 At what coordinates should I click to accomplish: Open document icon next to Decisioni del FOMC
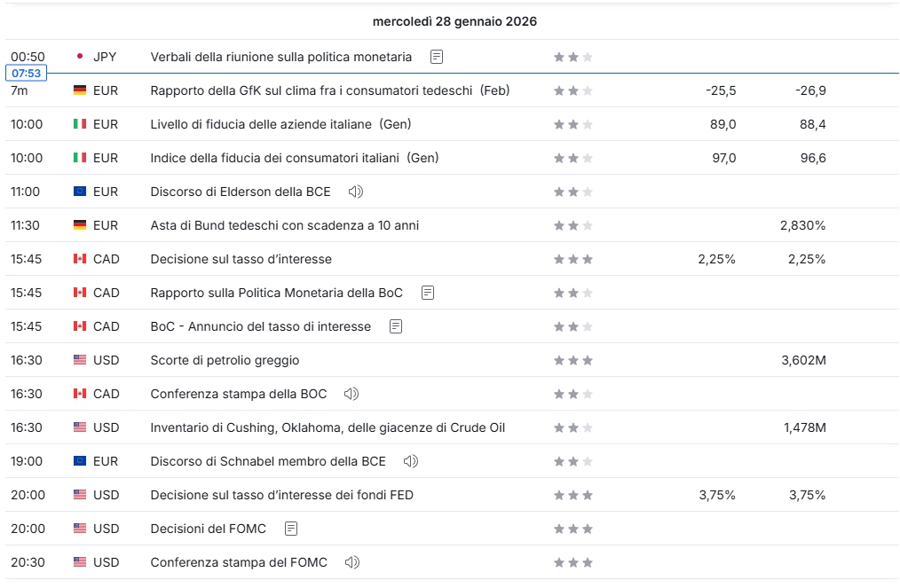(291, 529)
